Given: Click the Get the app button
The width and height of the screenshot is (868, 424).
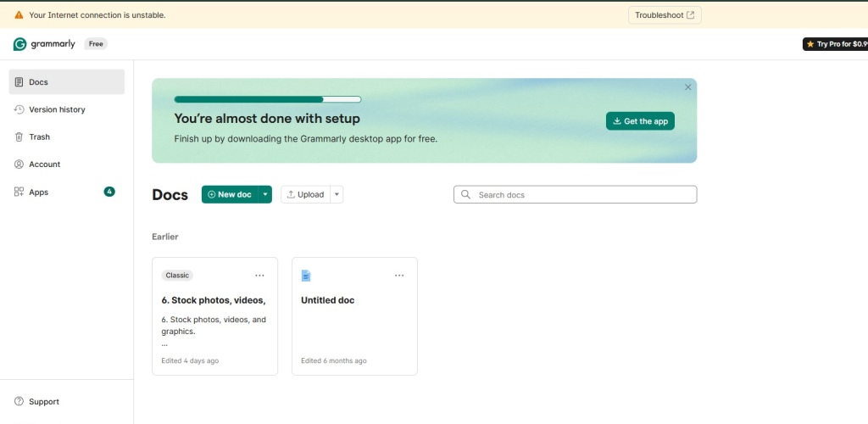Looking at the screenshot, I should [x=640, y=121].
